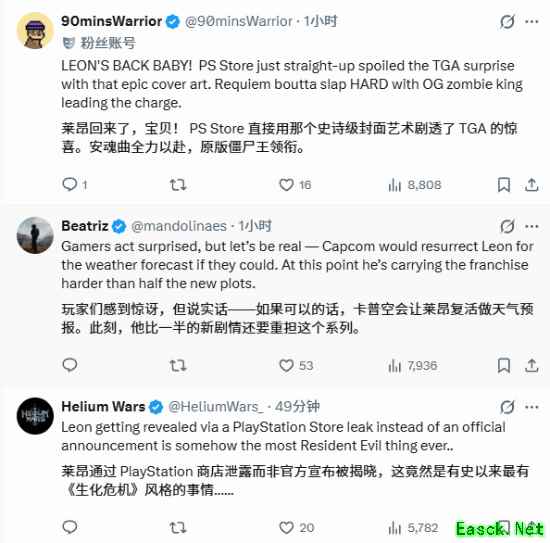Screen dimensions: 550x543
Task: Repost Beatriz's Capcom tweet
Action: tap(178, 366)
